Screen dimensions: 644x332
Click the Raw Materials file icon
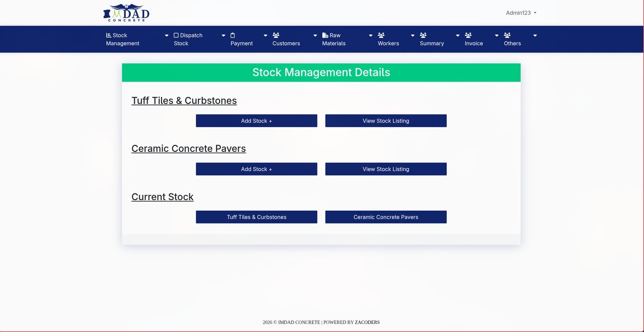[x=325, y=35]
